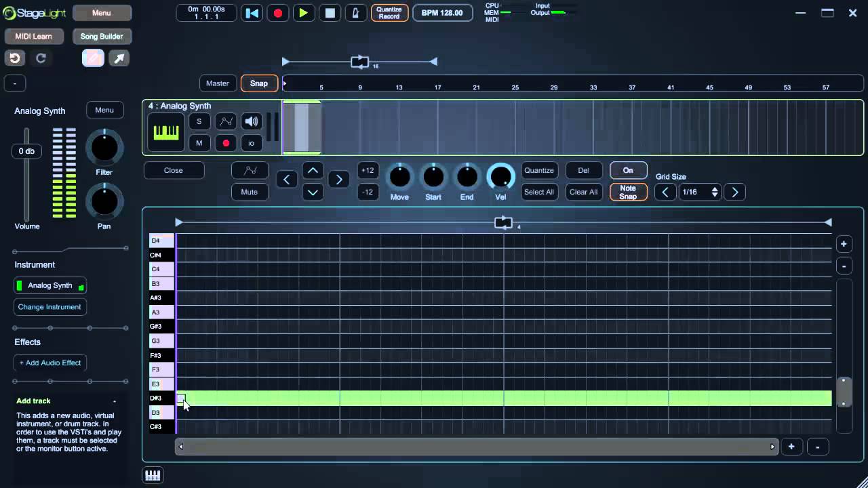868x488 pixels.
Task: Click the note curve tool icon in editor
Action: coord(250,170)
